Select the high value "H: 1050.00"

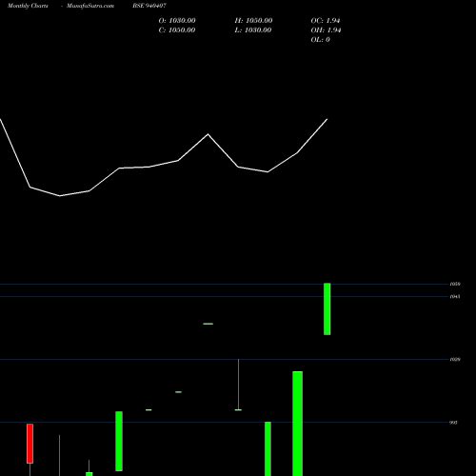click(x=253, y=21)
